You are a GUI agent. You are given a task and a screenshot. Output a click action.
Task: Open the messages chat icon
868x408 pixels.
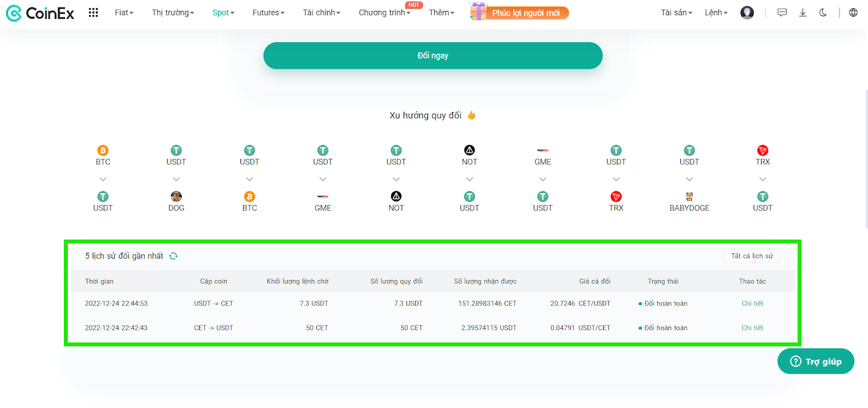pos(782,12)
